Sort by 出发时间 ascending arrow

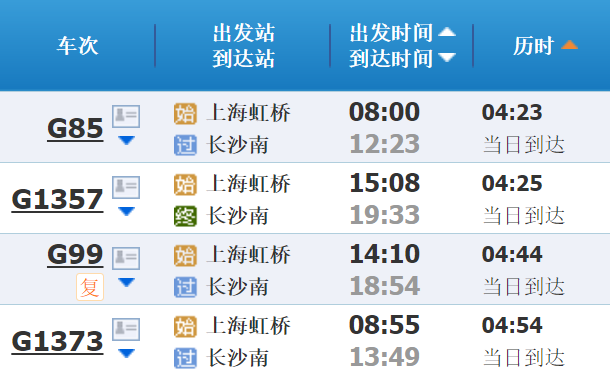[447, 32]
